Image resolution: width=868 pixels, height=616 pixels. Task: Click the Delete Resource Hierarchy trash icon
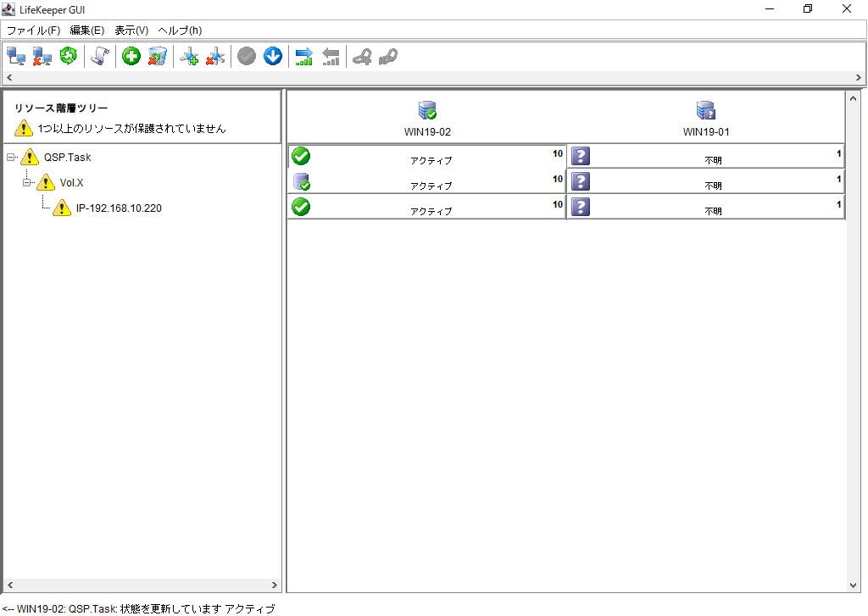tap(157, 57)
